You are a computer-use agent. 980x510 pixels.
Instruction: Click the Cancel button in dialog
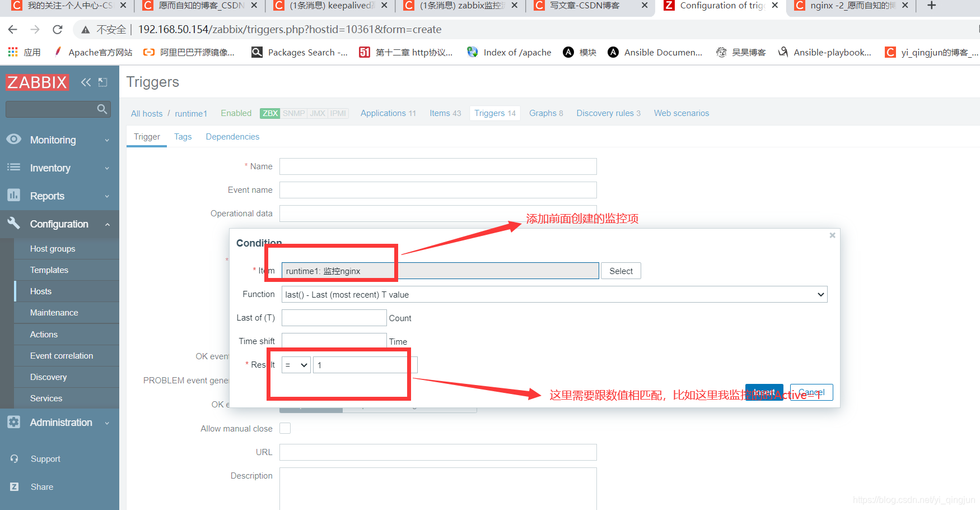coord(811,392)
